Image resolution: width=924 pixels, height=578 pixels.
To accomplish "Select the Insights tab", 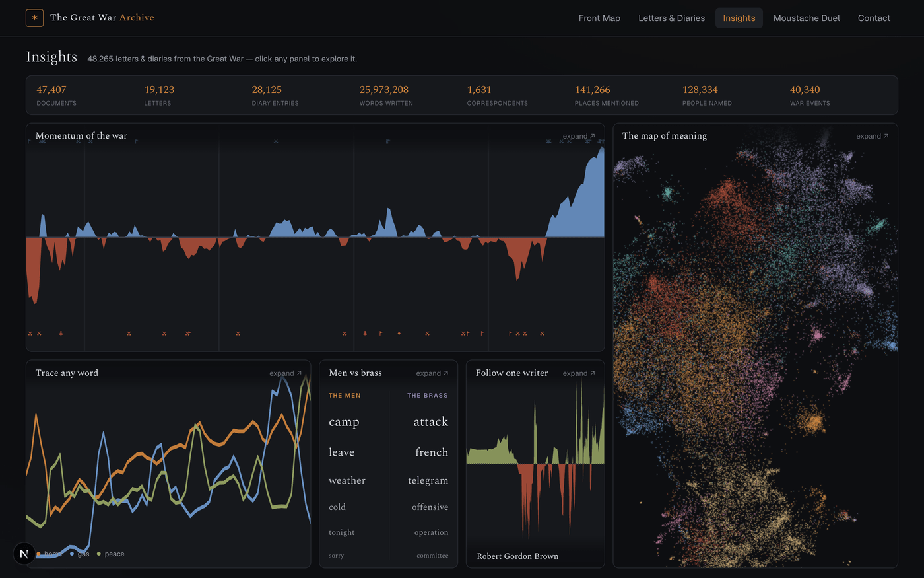I will pos(739,18).
